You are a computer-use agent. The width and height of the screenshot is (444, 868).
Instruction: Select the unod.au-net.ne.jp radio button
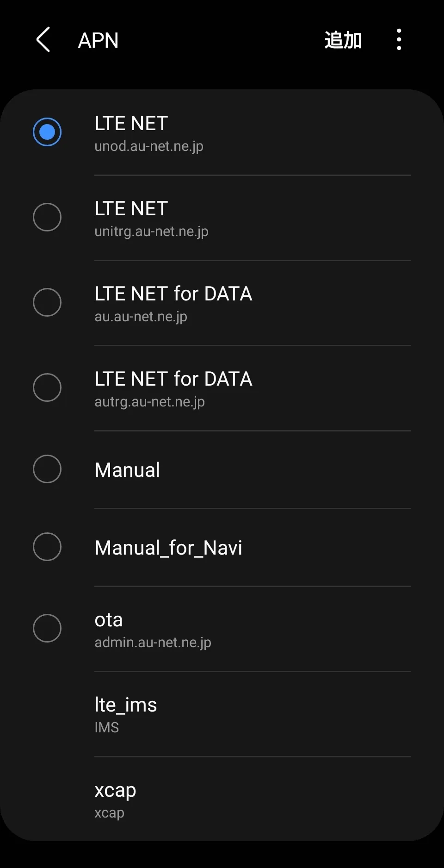pyautogui.click(x=47, y=132)
